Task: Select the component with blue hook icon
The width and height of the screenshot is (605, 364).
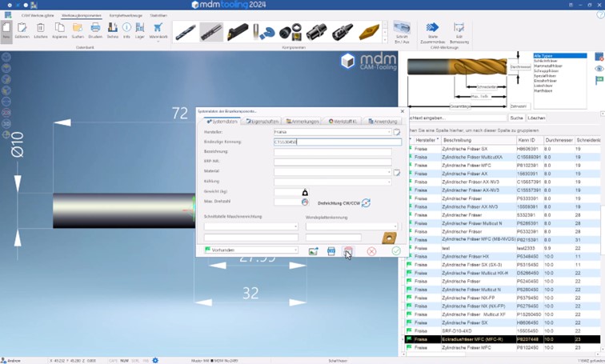Action: (x=264, y=32)
